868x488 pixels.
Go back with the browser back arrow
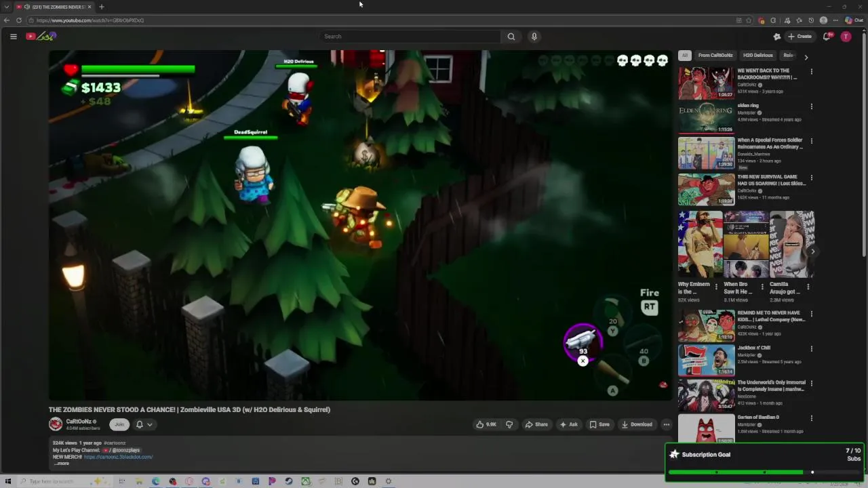(7, 20)
